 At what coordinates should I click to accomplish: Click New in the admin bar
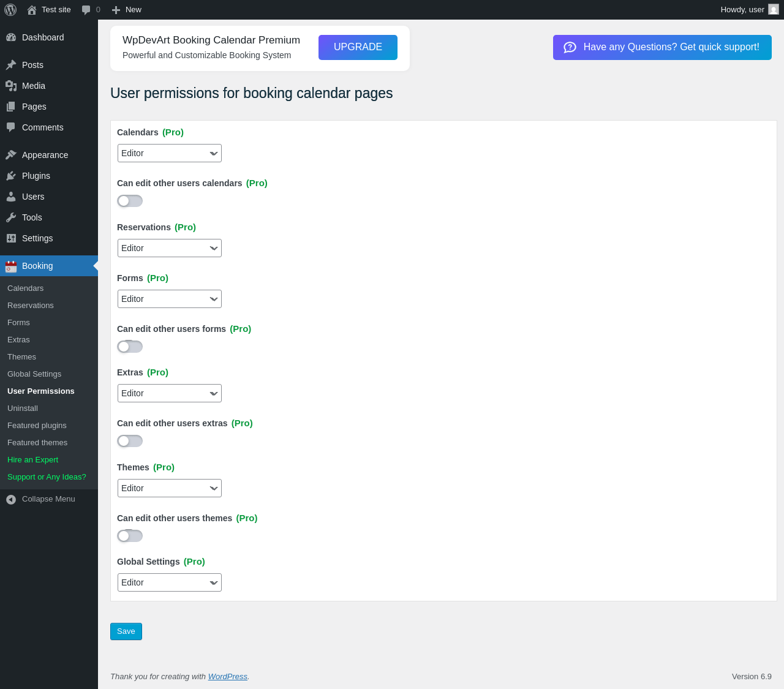(134, 10)
